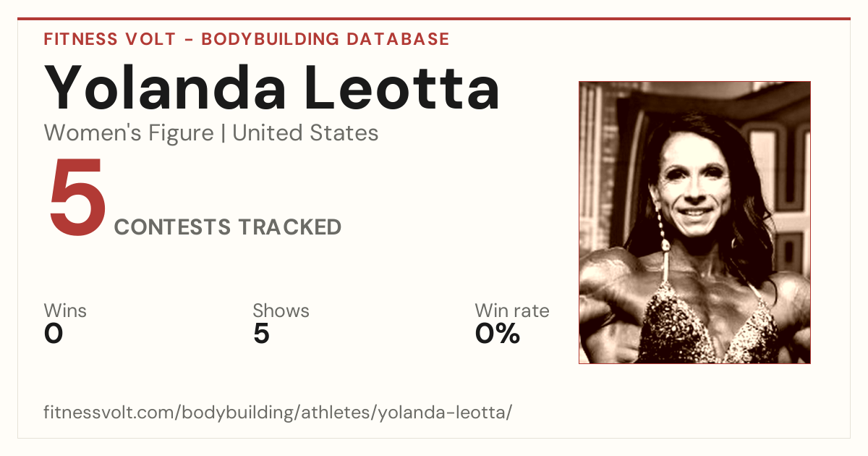This screenshot has width=868, height=456.
Task: Click the athlete photo thumbnail
Action: (x=694, y=222)
